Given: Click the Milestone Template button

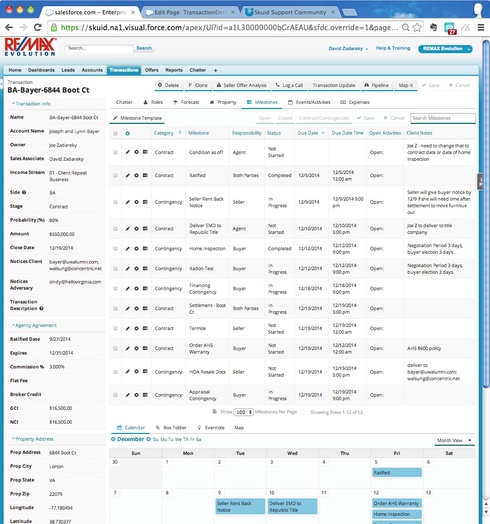Looking at the screenshot, I should click(x=137, y=118).
